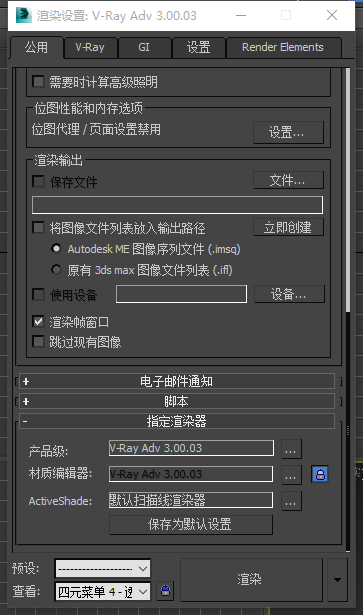Expand the 脚本 rollout

[x=176, y=401]
